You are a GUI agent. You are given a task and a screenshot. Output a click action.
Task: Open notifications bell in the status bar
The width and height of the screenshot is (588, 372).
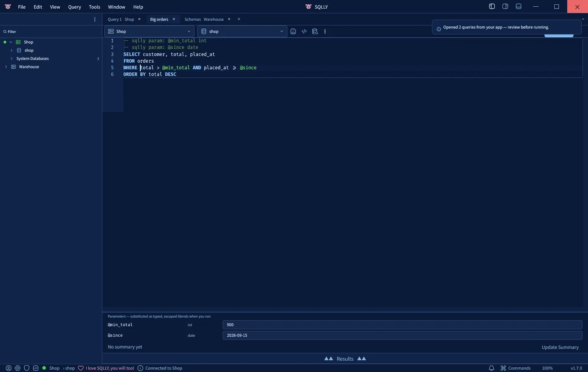[491, 368]
